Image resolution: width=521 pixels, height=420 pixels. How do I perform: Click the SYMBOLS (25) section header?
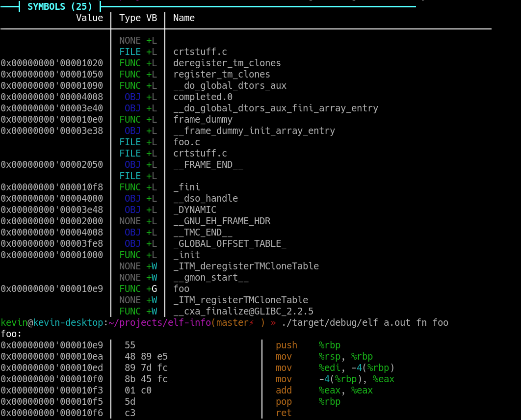(59, 6)
